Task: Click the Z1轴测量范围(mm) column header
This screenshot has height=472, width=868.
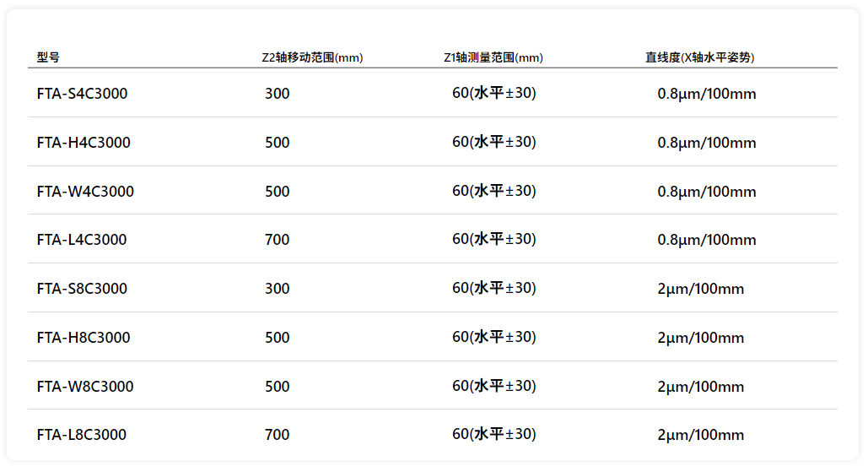Action: tap(493, 57)
